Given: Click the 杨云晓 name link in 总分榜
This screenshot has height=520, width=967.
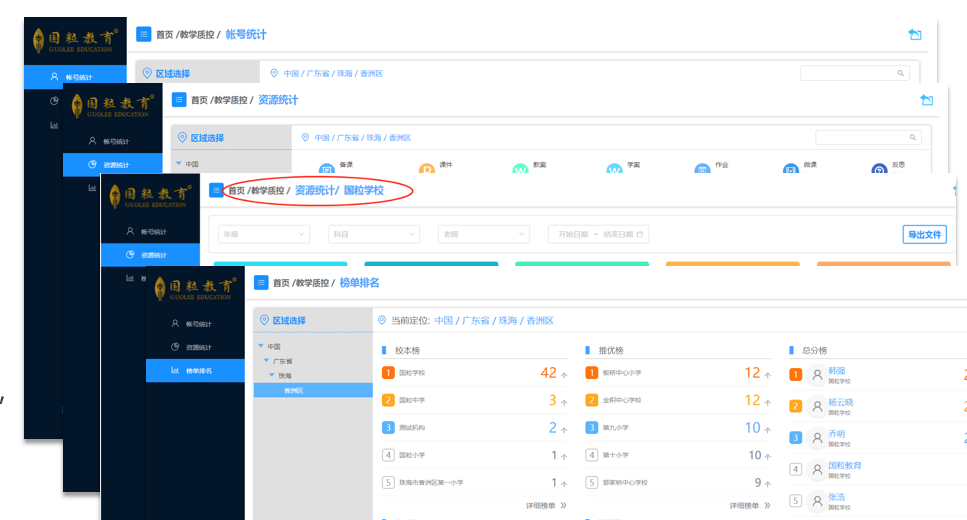Looking at the screenshot, I should (x=841, y=402).
